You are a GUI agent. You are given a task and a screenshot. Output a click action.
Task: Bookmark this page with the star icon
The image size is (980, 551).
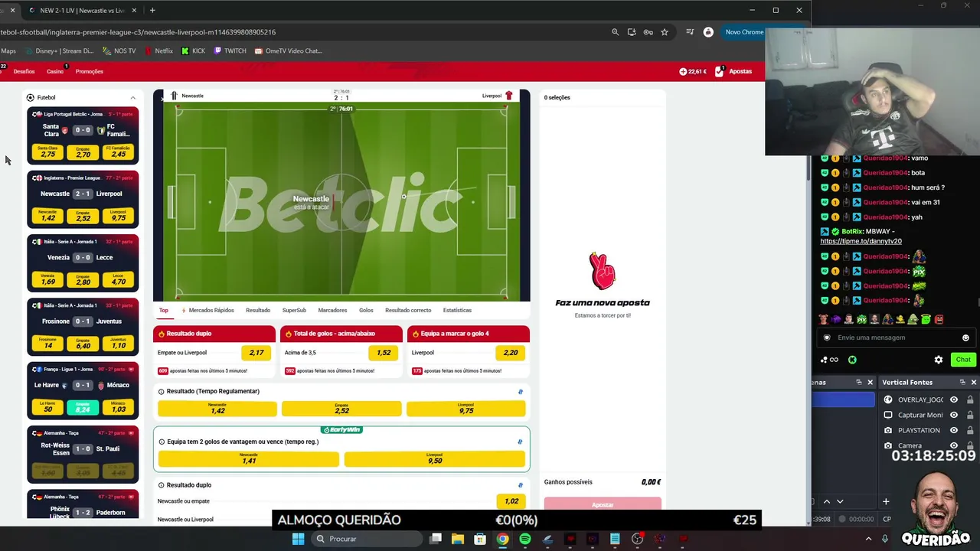665,32
